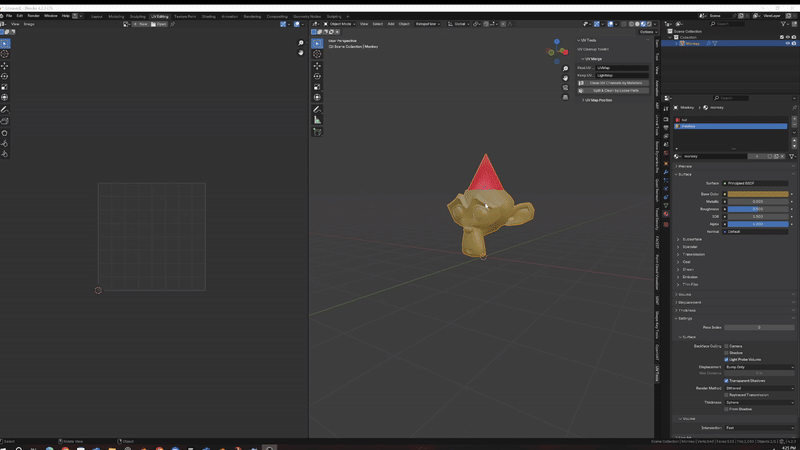Image resolution: width=800 pixels, height=450 pixels.
Task: Open the Render Method Dithered dropdown
Action: click(759, 388)
